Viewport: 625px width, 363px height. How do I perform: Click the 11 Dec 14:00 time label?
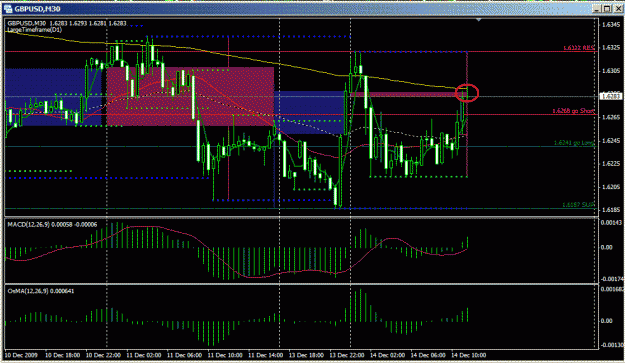coord(265,355)
